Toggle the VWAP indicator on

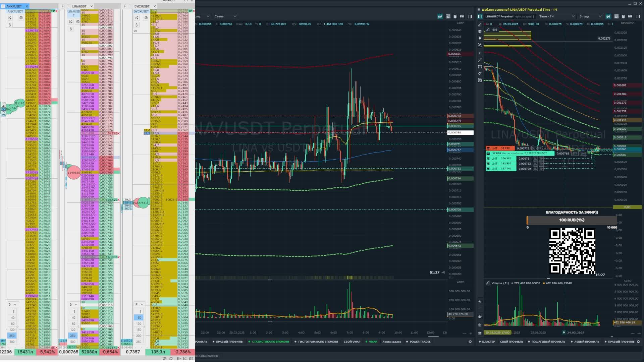[x=373, y=342]
